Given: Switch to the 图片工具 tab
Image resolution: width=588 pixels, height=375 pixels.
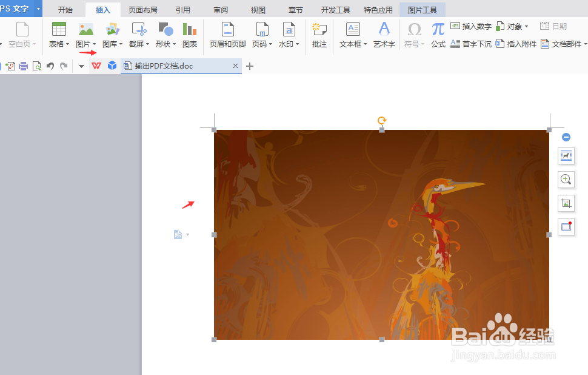Looking at the screenshot, I should (x=423, y=10).
